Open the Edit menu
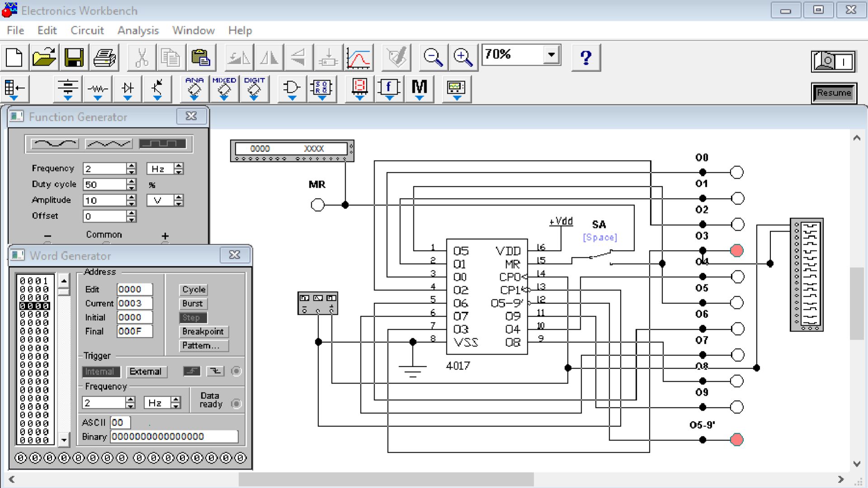 pyautogui.click(x=47, y=30)
